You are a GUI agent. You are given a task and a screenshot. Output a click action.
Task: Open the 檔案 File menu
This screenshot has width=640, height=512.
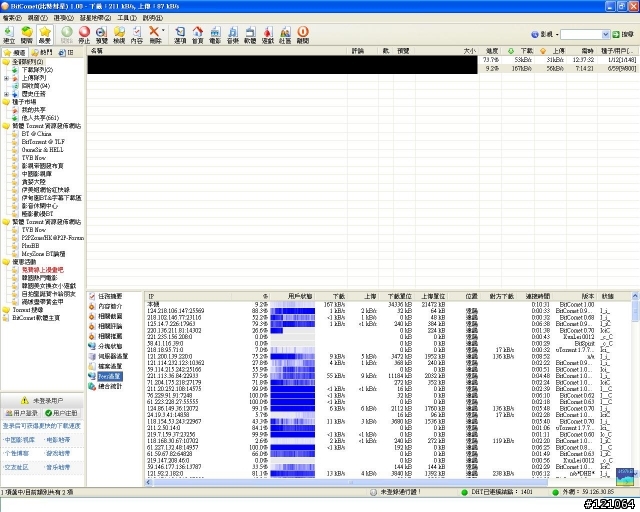tap(12, 18)
